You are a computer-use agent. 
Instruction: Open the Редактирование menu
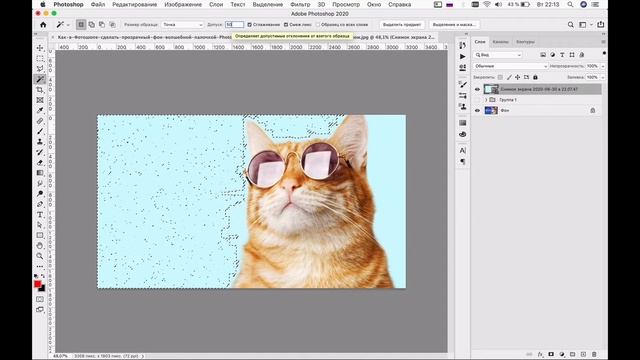[x=135, y=4]
